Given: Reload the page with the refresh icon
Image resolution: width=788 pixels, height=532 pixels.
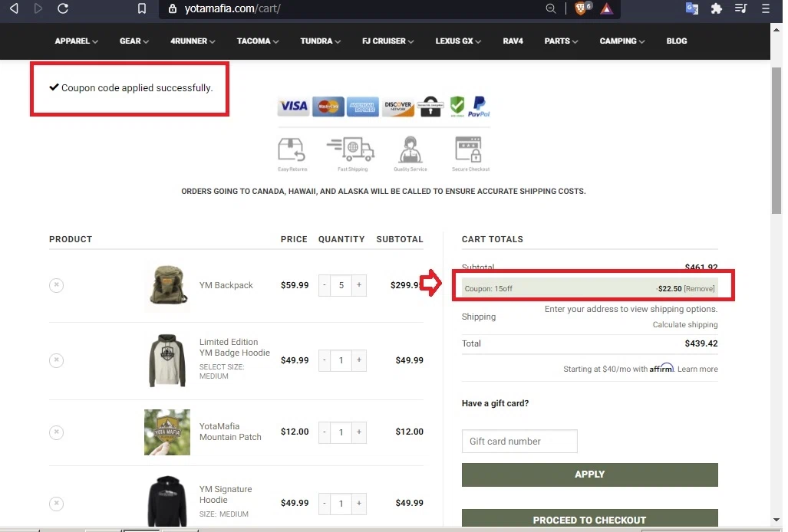Looking at the screenshot, I should point(63,8).
